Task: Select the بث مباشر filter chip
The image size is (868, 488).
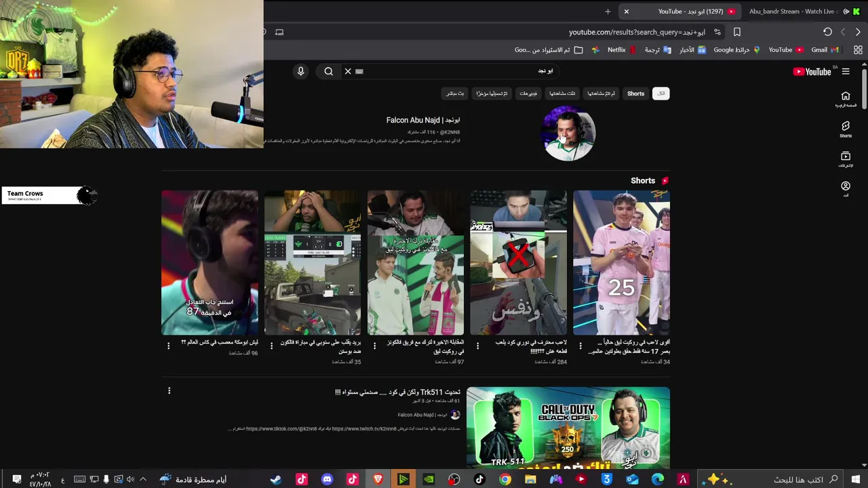Action: (454, 94)
